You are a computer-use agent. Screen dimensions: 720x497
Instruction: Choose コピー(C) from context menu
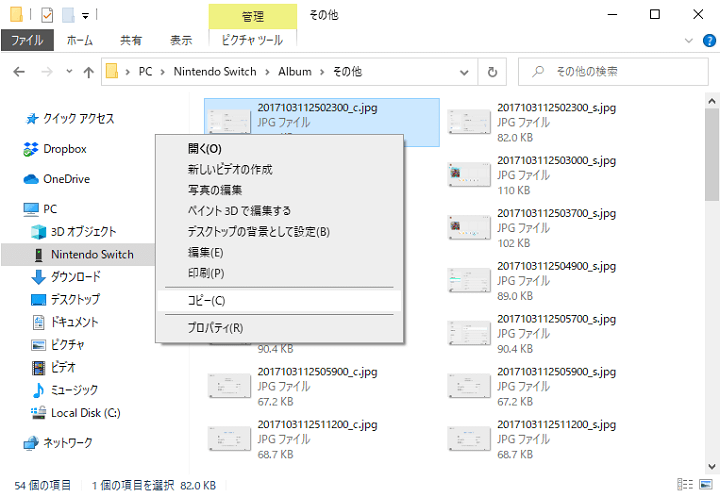point(279,301)
